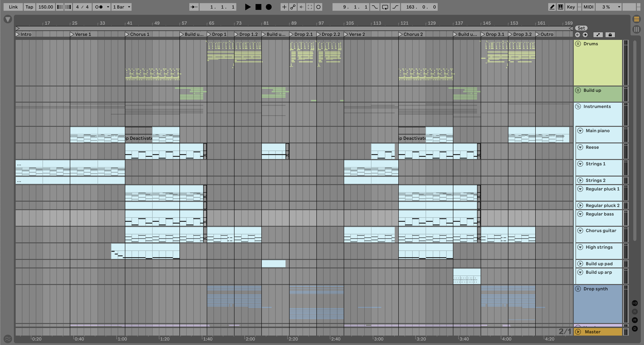Select the High strings track header
The image size is (644, 345).
[x=599, y=251]
